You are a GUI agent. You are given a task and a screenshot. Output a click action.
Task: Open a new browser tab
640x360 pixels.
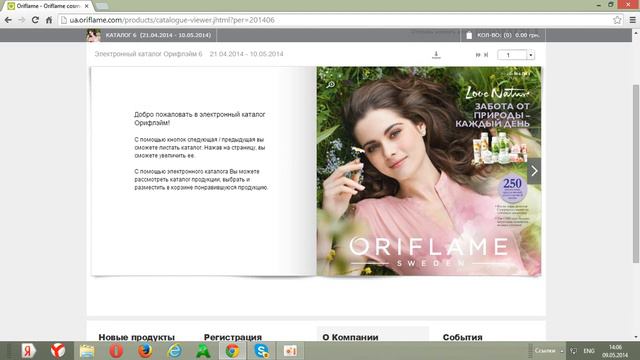[x=102, y=6]
